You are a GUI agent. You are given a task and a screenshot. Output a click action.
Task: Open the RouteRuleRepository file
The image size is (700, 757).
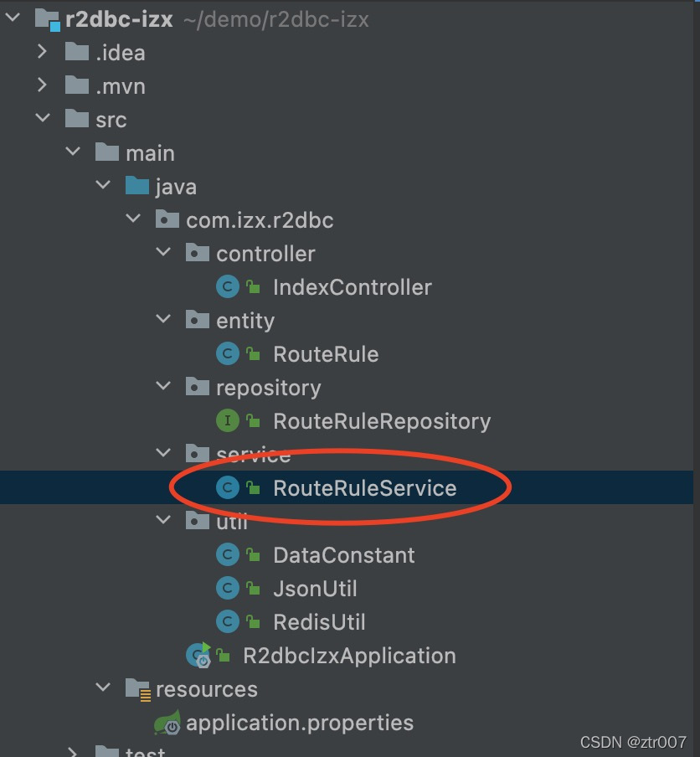[382, 421]
